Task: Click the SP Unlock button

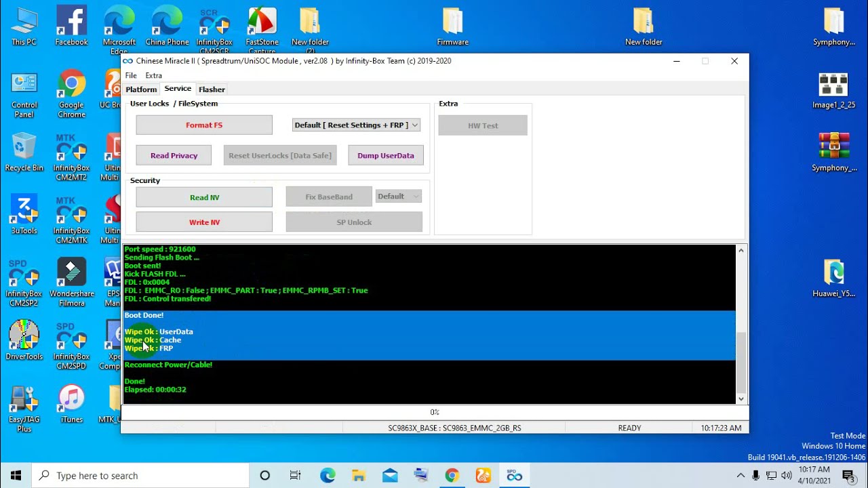Action: pos(354,222)
